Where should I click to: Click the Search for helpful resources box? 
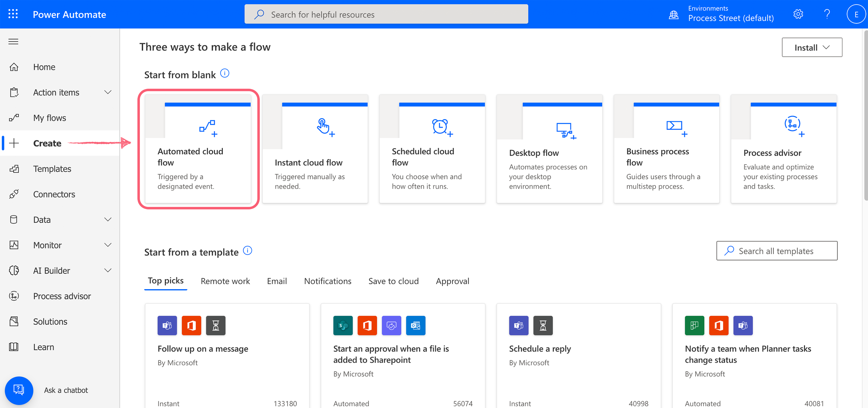pos(386,14)
